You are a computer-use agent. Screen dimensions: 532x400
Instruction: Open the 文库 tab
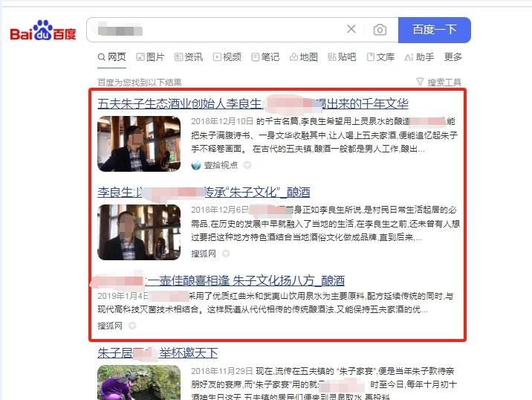coord(380,57)
